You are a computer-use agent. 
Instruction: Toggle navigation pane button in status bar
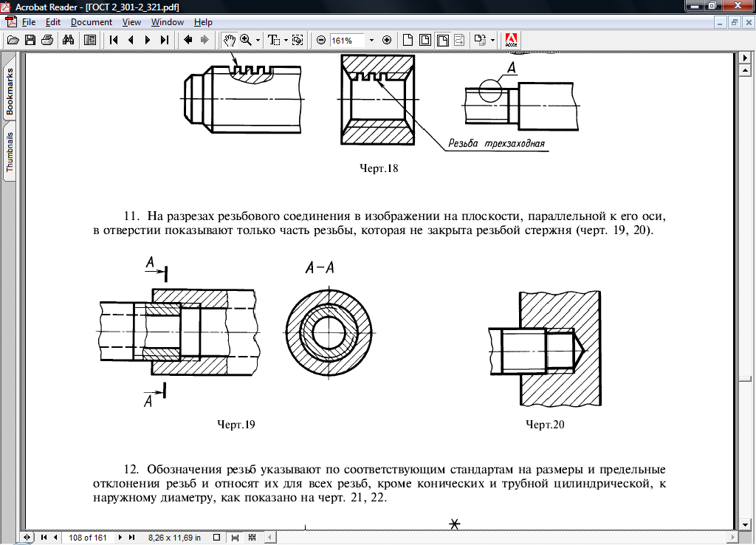(27, 538)
